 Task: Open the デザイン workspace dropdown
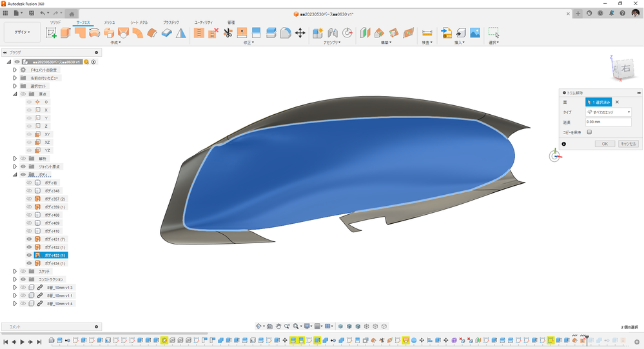click(x=22, y=32)
